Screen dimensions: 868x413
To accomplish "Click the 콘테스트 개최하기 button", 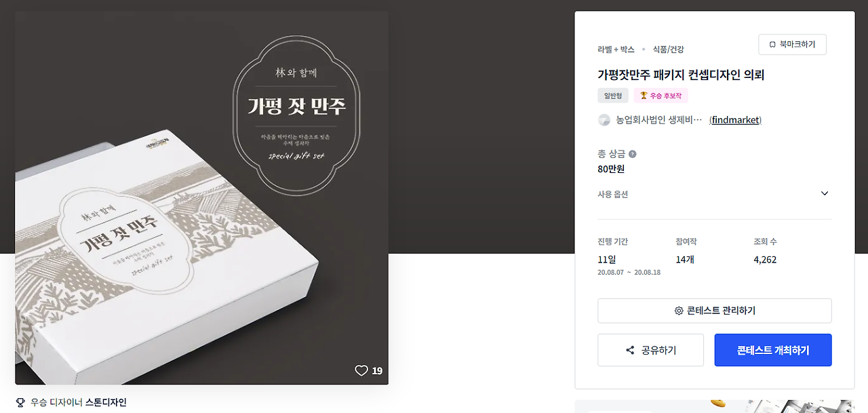I will coord(773,350).
